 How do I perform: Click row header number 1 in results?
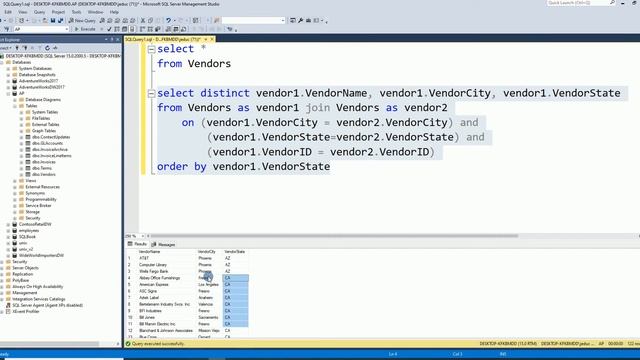coord(131,258)
